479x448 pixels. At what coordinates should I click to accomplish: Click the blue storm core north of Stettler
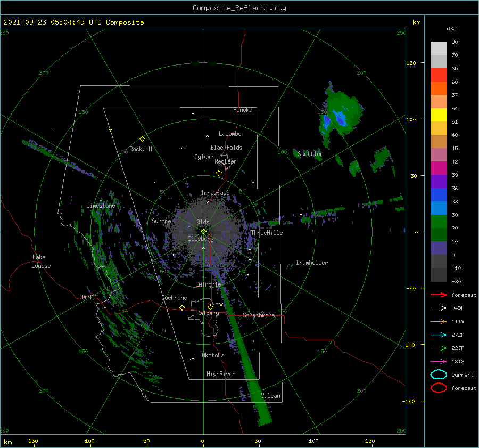coord(339,118)
